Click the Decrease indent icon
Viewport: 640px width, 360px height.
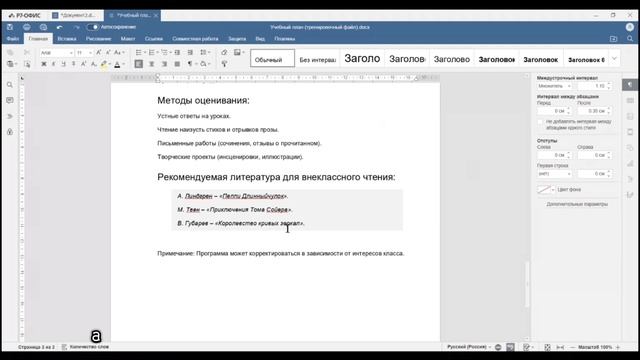click(x=178, y=53)
